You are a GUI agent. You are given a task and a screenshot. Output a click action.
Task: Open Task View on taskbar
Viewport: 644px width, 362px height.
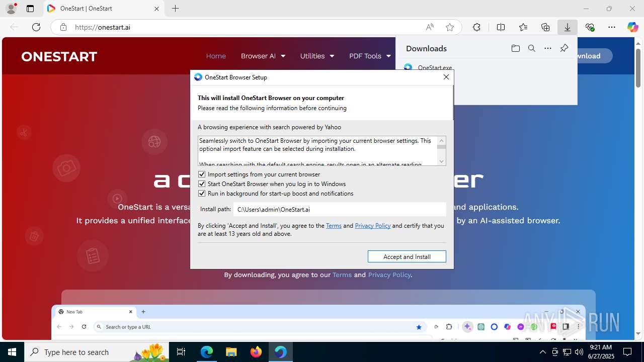click(182, 352)
